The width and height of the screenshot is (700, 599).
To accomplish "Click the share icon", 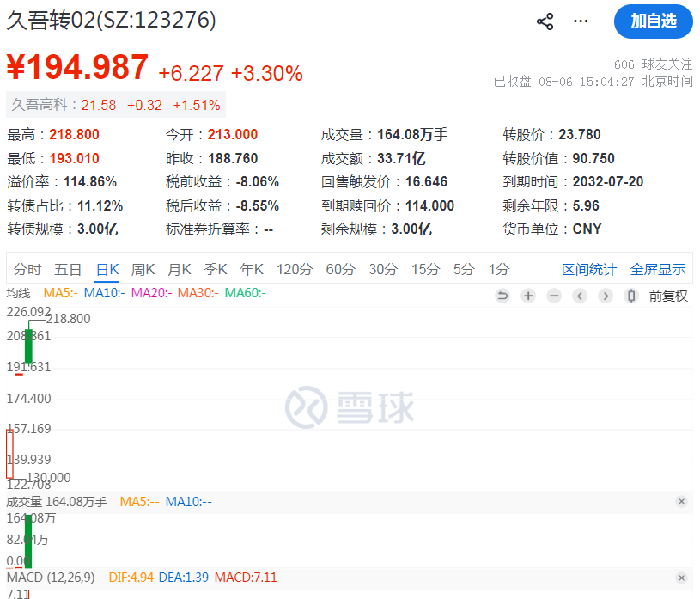I will pyautogui.click(x=545, y=21).
